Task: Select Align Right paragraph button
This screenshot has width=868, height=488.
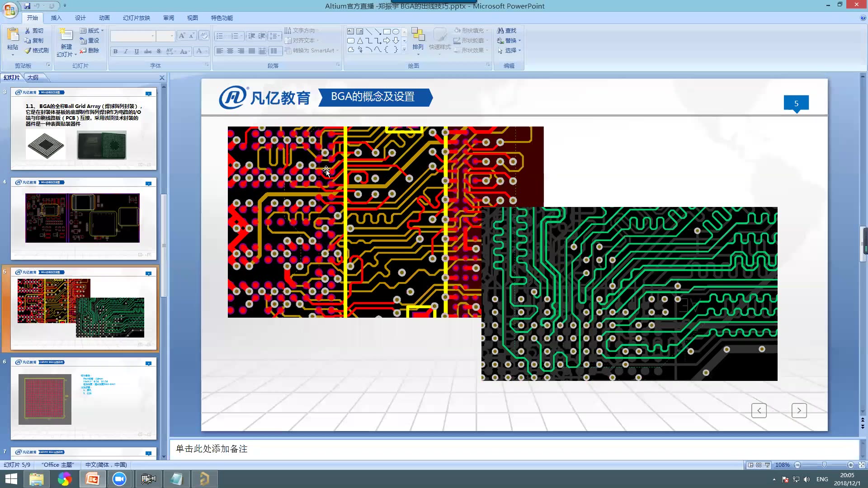Action: pyautogui.click(x=241, y=51)
